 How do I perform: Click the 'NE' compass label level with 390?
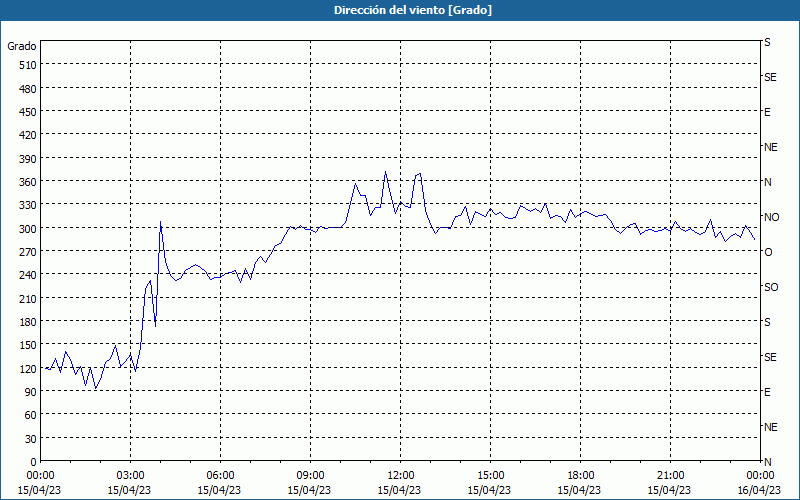coord(770,147)
